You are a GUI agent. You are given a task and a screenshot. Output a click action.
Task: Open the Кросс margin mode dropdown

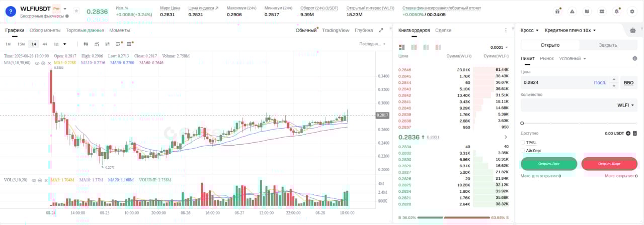(x=530, y=30)
